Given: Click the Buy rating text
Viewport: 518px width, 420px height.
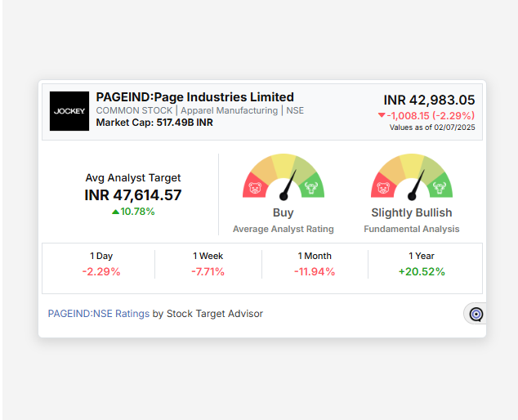Looking at the screenshot, I should click(284, 212).
